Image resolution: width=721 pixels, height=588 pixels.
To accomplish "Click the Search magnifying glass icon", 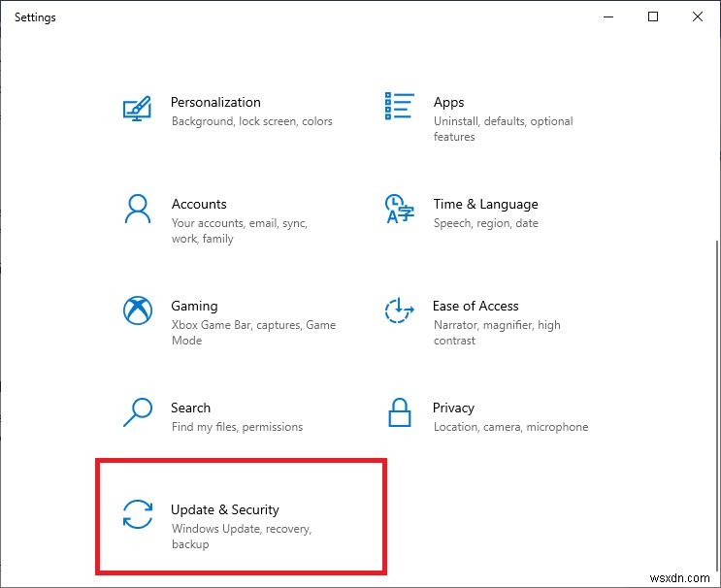I will [x=138, y=412].
